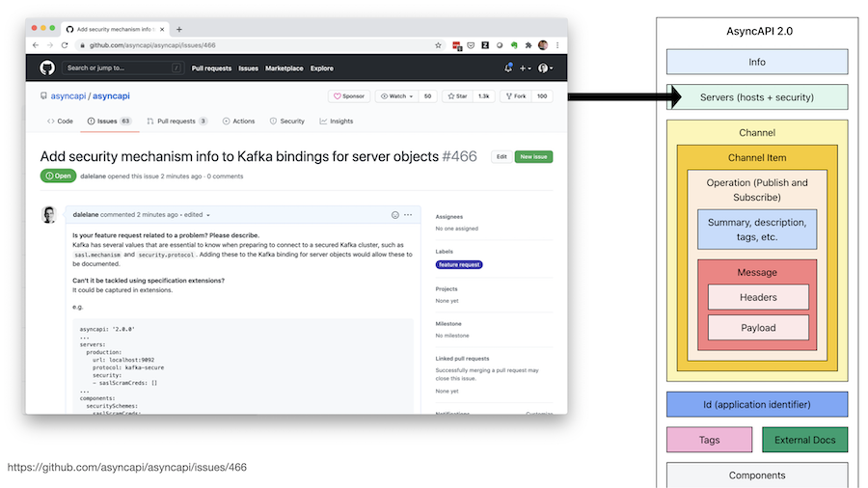Open the Milestone sidebar heading
868x488 pixels.
[448, 324]
